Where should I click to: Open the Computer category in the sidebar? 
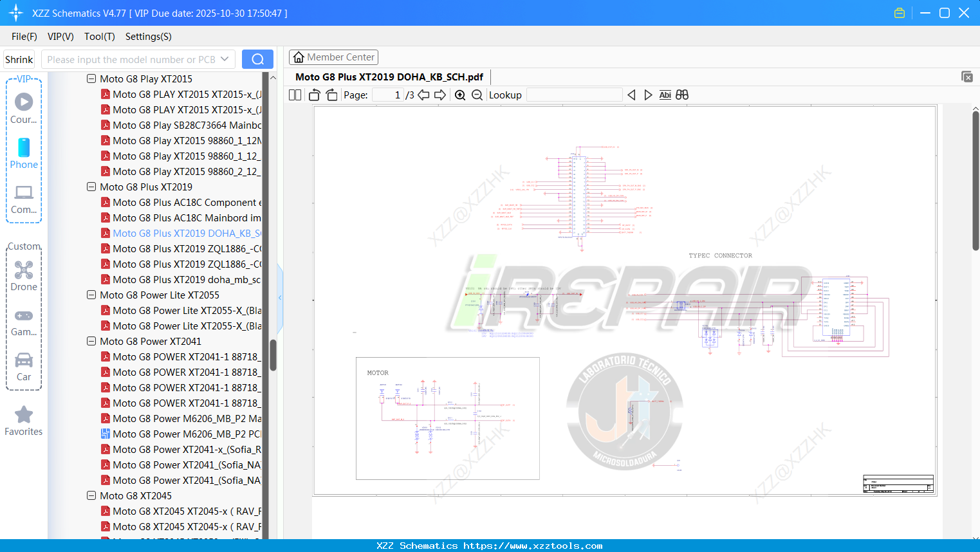(x=24, y=199)
